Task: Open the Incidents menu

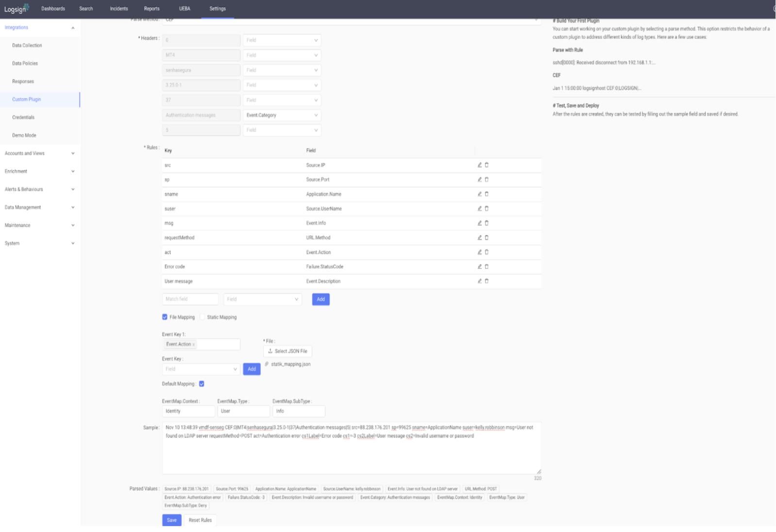Action: coord(118,9)
